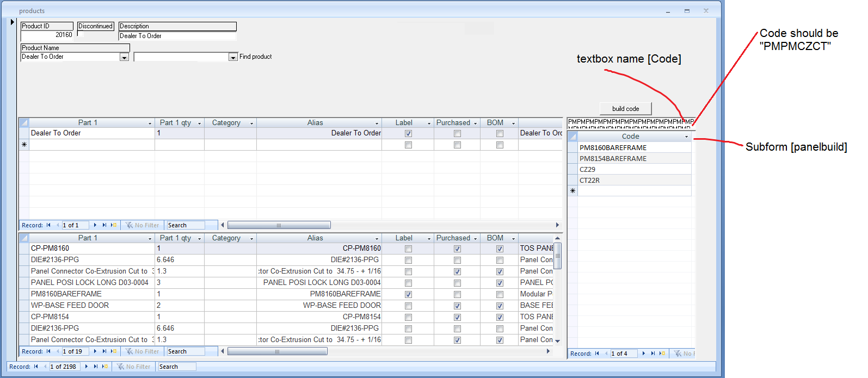Click the Search box in 1 of 19 navigator

click(185, 351)
